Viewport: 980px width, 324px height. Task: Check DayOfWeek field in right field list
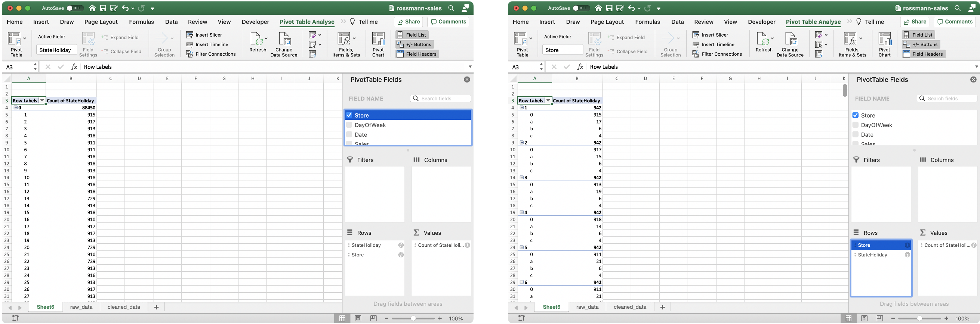[855, 125]
